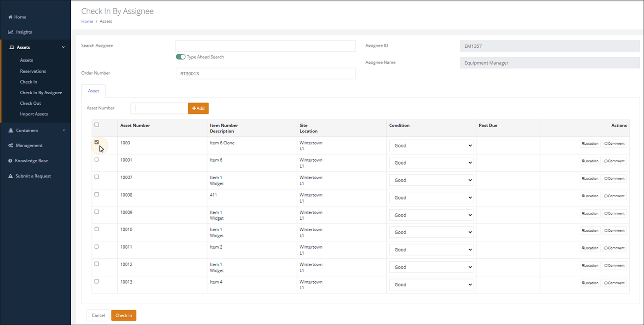Click the Submit a Request warning icon

coord(11,176)
